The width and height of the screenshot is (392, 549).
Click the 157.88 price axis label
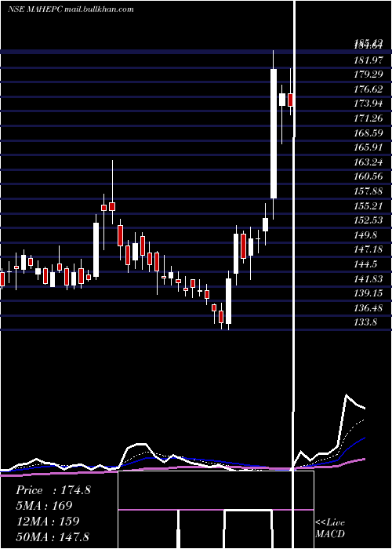pyautogui.click(x=368, y=191)
